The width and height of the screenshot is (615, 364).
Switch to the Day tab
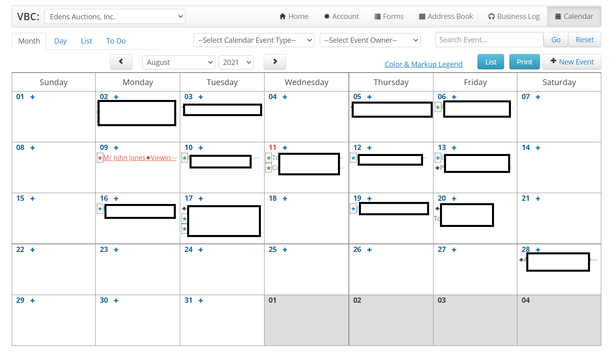[60, 41]
